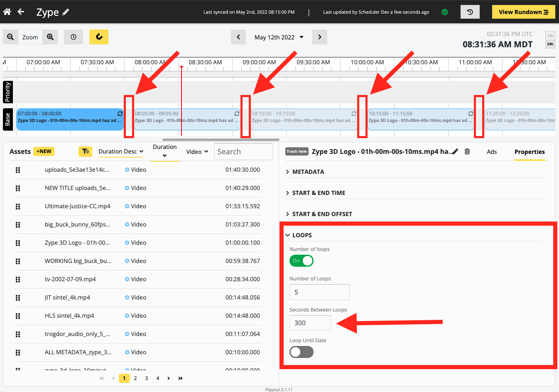559x392 pixels.
Task: Grab drag handle of tv-2002-07-09.mp4
Action: (x=18, y=279)
